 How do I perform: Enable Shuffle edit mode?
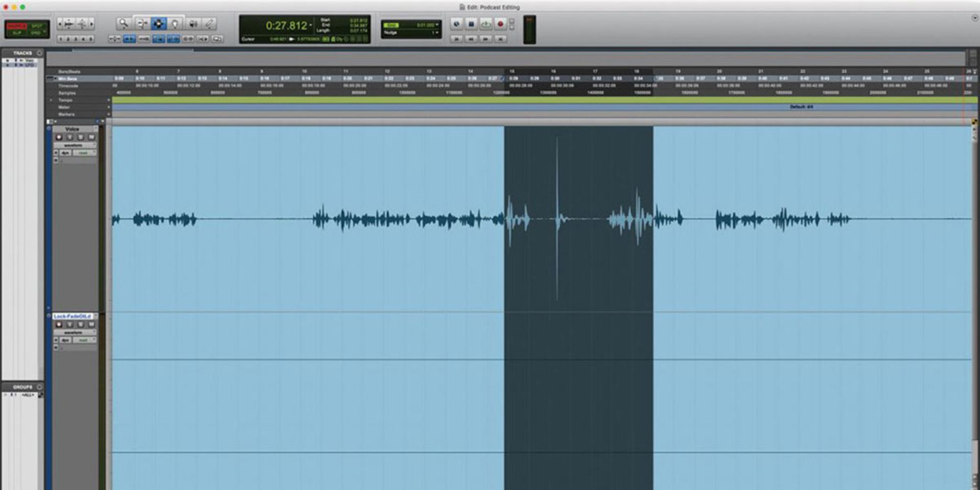pos(17,26)
